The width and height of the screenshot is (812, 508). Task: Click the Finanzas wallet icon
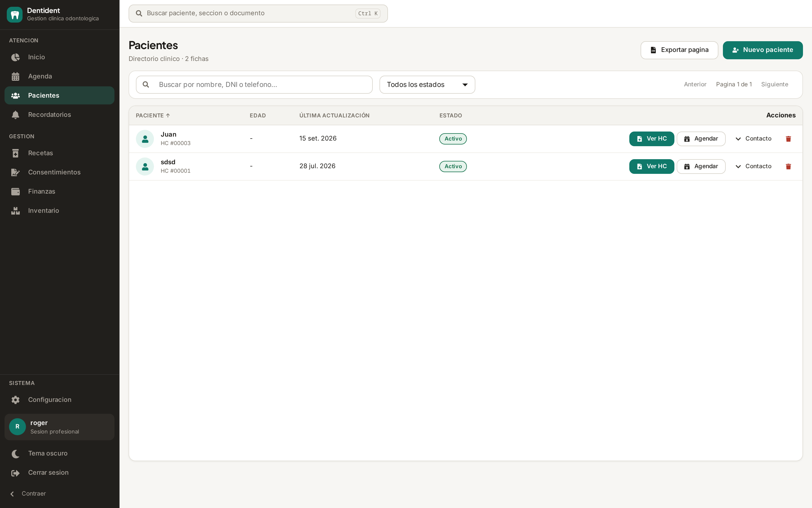click(x=16, y=192)
